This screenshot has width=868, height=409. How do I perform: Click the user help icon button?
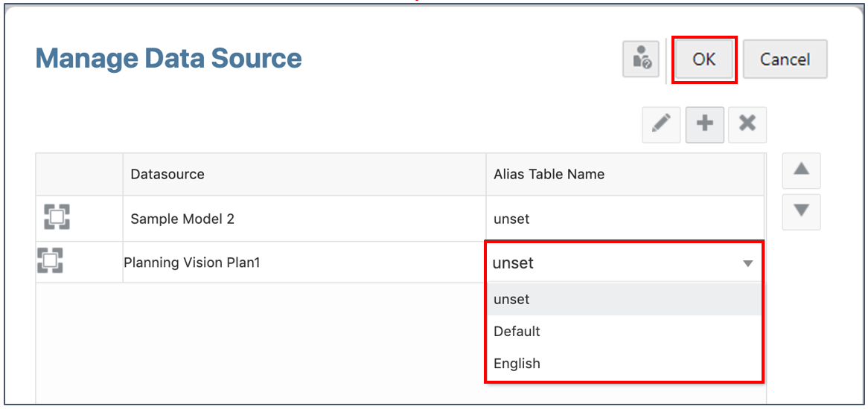tap(641, 59)
